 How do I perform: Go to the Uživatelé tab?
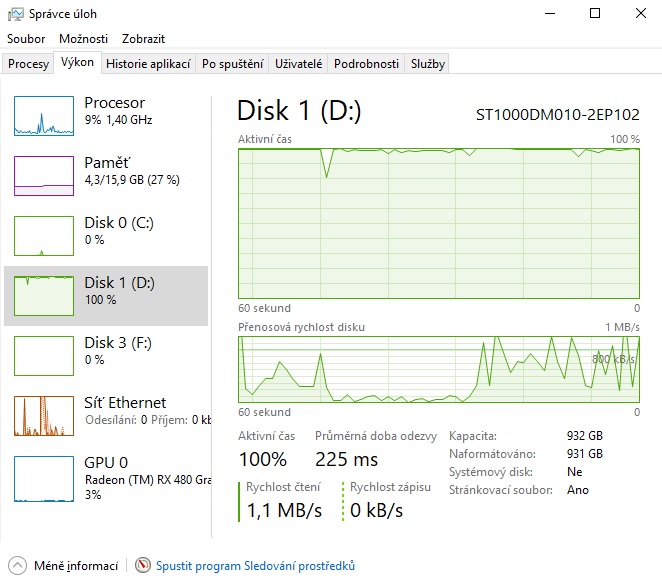299,64
